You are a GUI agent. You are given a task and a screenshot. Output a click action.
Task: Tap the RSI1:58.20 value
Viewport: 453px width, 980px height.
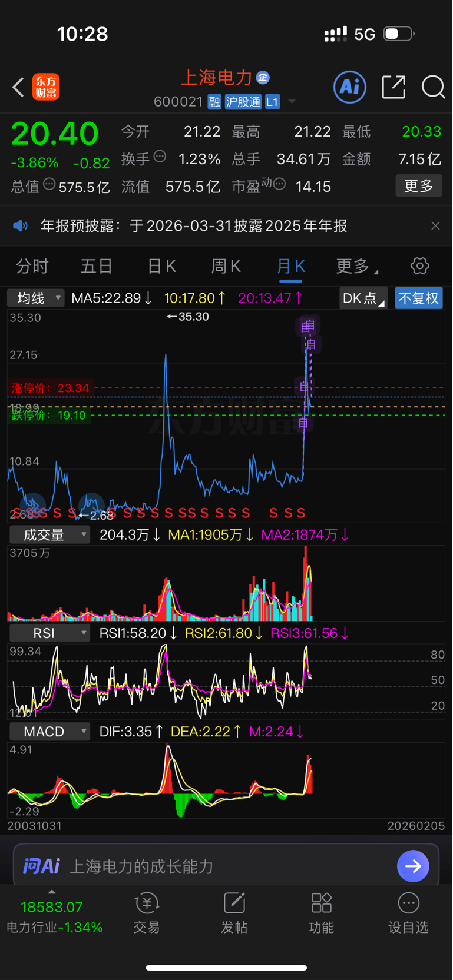coord(138,633)
